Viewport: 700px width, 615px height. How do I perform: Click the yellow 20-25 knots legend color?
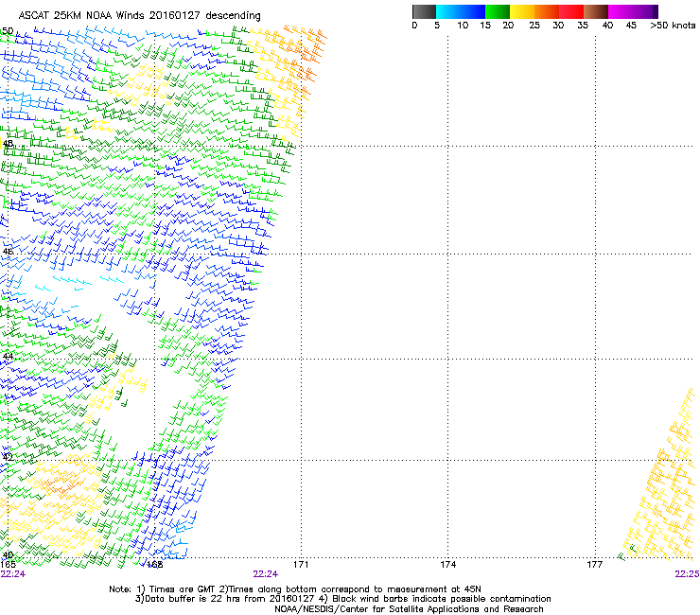[x=522, y=11]
